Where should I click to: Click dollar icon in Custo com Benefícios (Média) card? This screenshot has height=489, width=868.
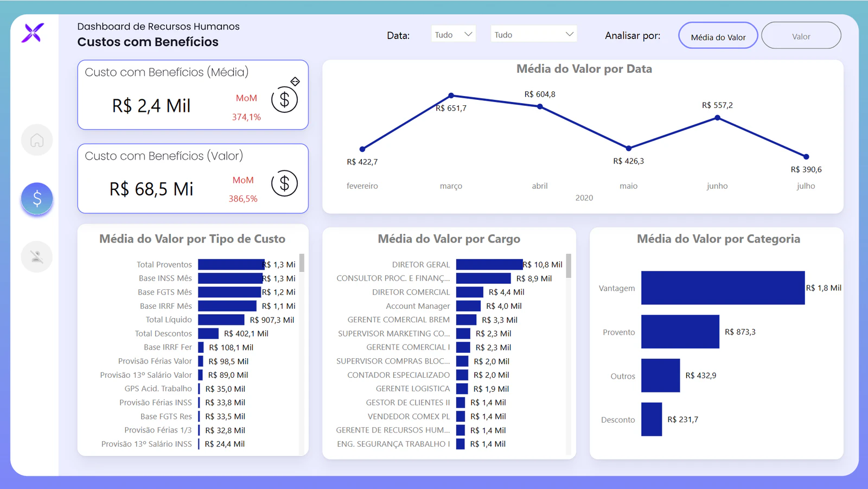coord(284,100)
